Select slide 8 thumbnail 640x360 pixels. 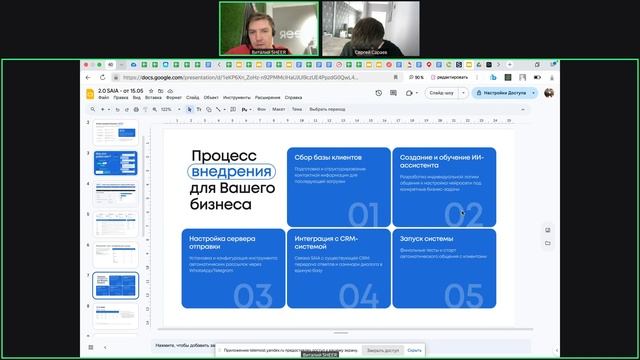(116, 316)
